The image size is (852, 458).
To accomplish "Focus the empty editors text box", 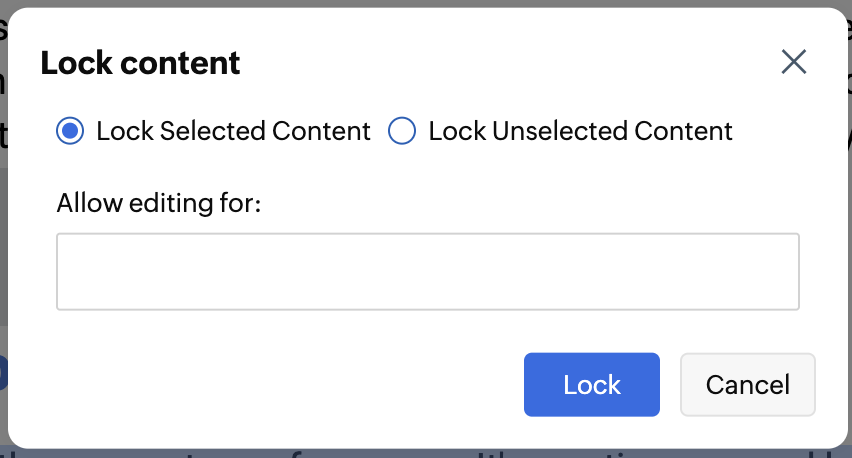I will click(x=427, y=271).
